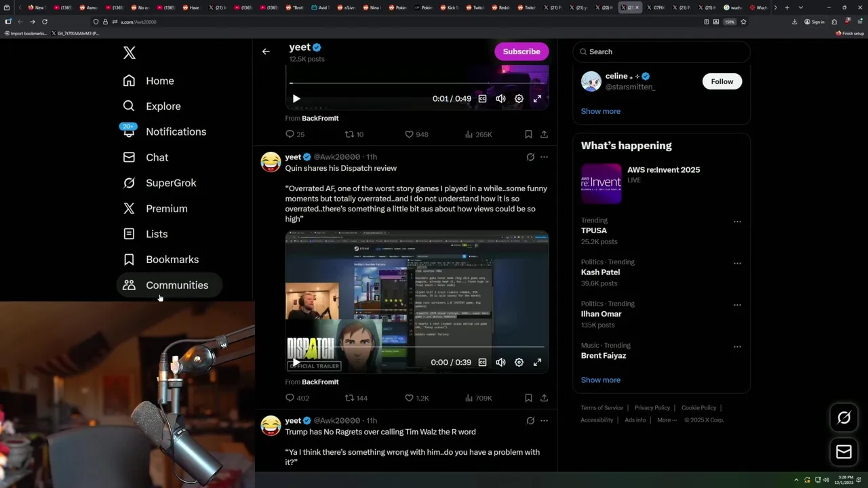
Task: Open the browser extensions icon
Action: coord(833,22)
